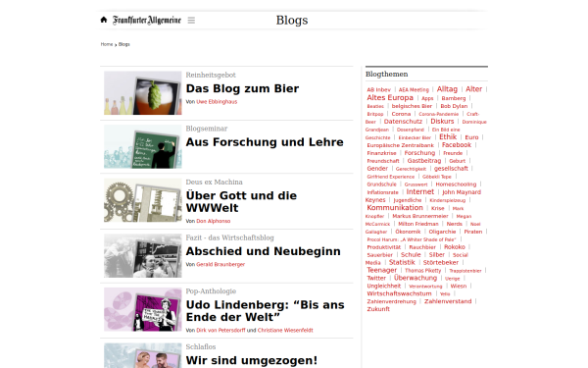Viewport: 588px width, 368px height.
Task: Open Aus Forschung und Lehre headline
Action: click(265, 142)
